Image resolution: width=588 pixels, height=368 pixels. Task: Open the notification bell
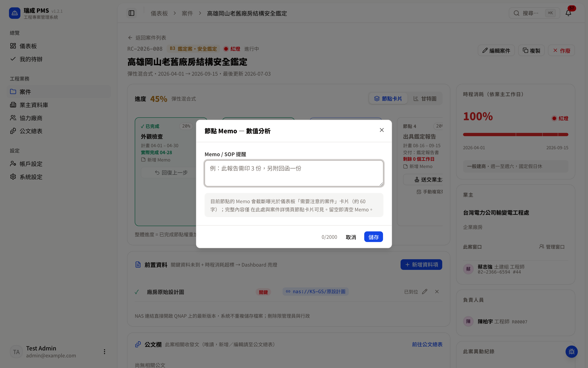(x=568, y=13)
